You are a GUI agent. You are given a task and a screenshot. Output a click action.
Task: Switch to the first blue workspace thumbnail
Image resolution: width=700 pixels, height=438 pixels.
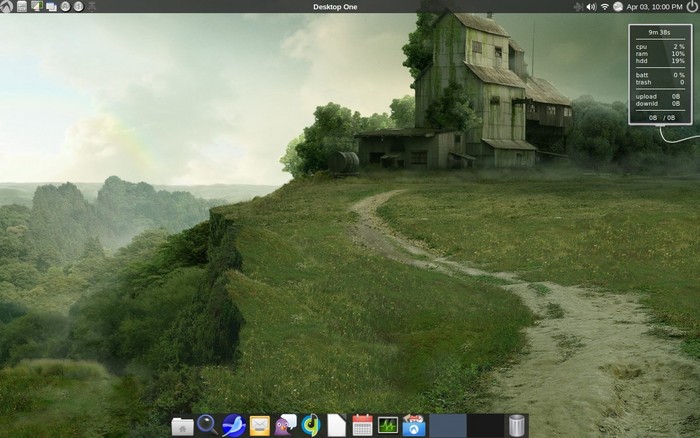coord(448,425)
